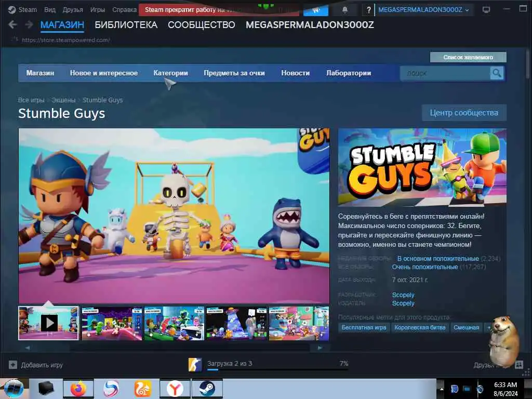Viewport: 532px width, 399px height.
Task: Open Yandex Browser from the taskbar
Action: 175,389
